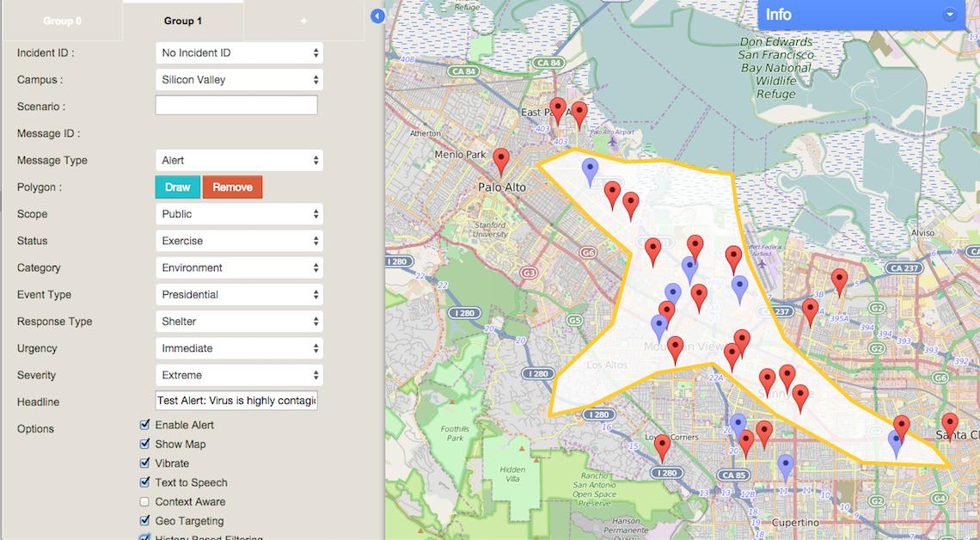Change the Status dropdown from Exercise
The image size is (980, 540).
(x=239, y=242)
